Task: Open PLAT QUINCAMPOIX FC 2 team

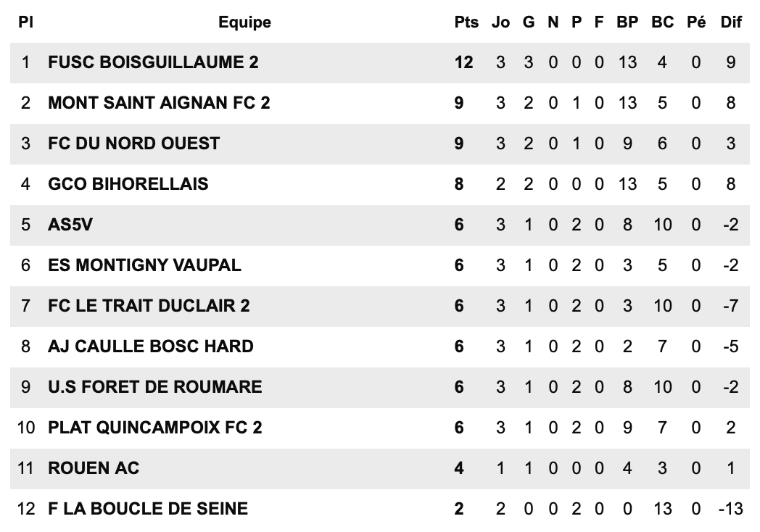Action: (x=155, y=428)
